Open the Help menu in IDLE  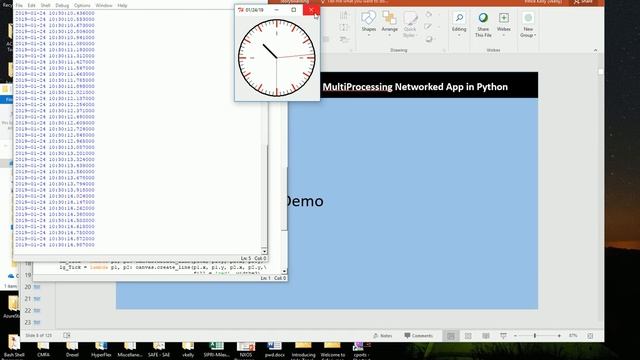[122, 5]
